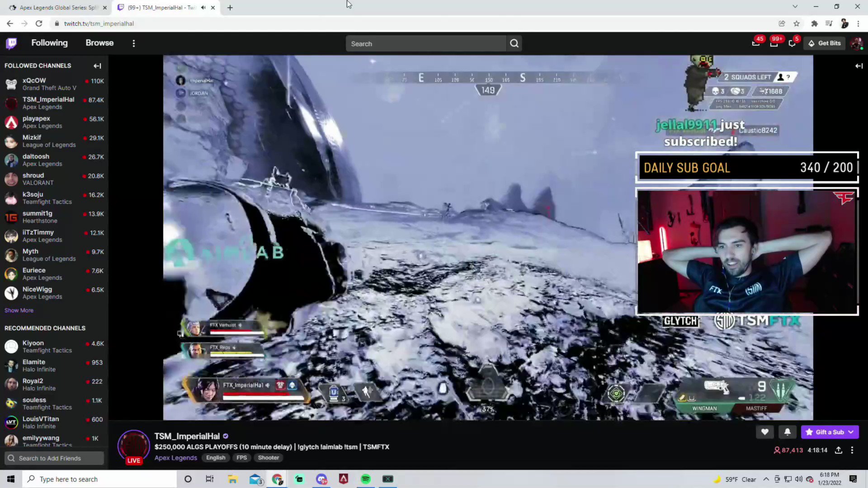The width and height of the screenshot is (868, 488).
Task: Toggle notification bell for channel
Action: click(x=787, y=432)
